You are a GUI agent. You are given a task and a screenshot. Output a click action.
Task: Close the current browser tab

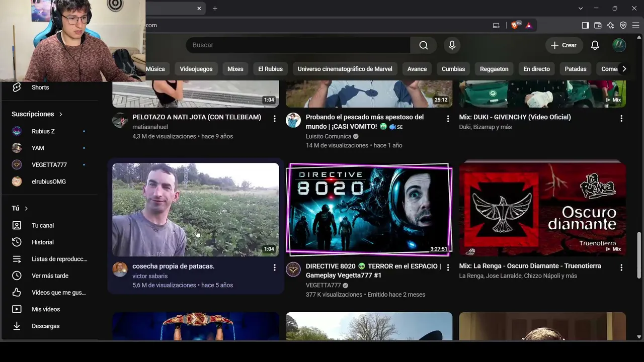199,9
